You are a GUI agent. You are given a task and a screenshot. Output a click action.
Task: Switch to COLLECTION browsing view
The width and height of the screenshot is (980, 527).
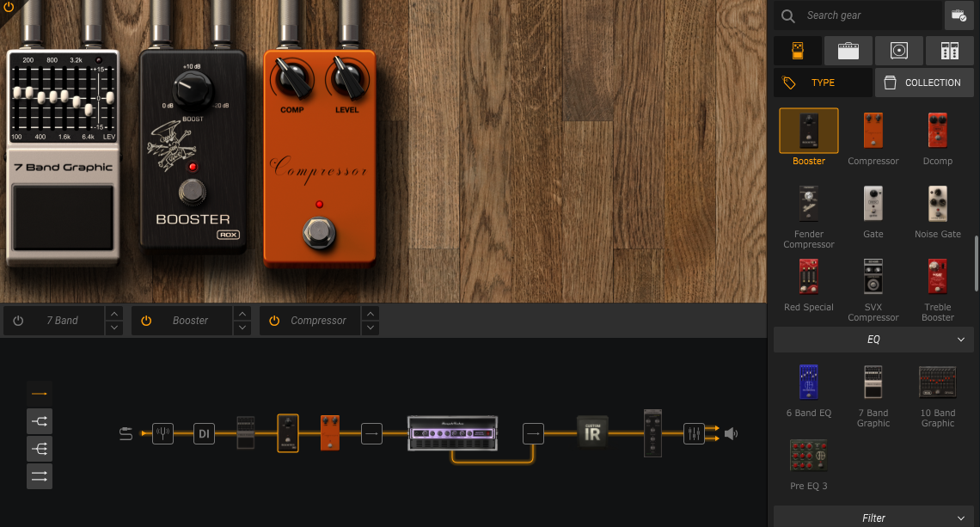point(924,83)
